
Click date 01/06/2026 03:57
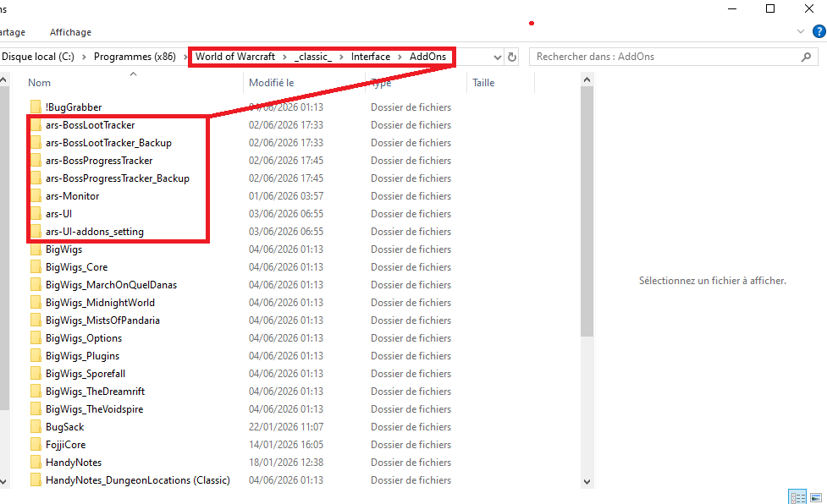point(286,196)
